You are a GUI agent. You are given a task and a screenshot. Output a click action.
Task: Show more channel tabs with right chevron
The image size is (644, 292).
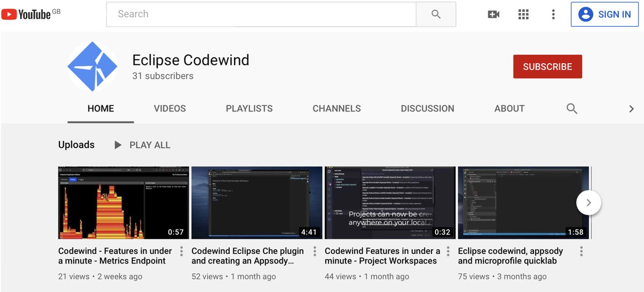pos(631,109)
